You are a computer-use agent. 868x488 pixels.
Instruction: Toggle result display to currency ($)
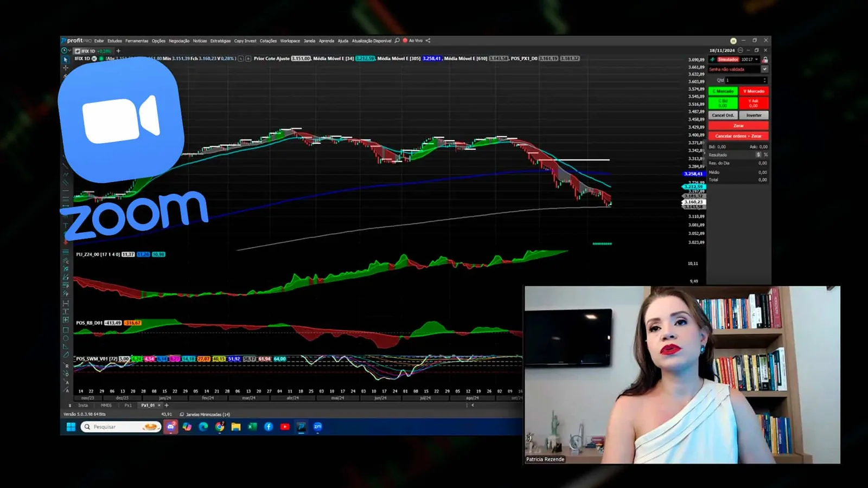[x=758, y=155]
